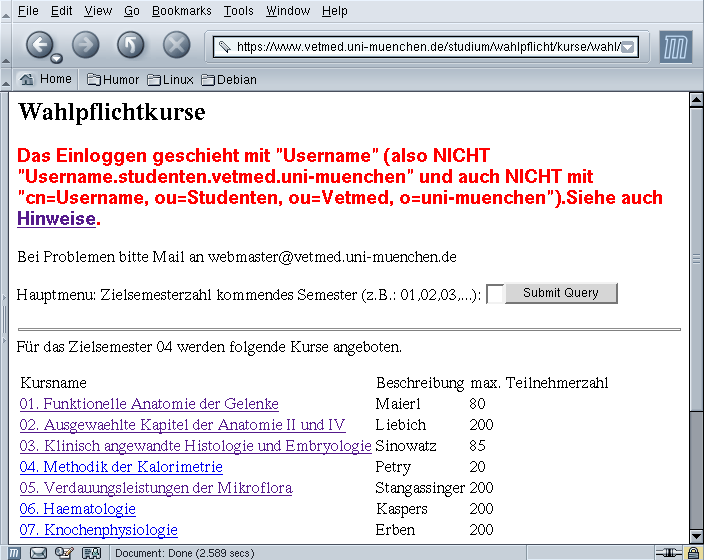Click the 'Kaspers' table cell
The image size is (704, 560).
click(402, 509)
